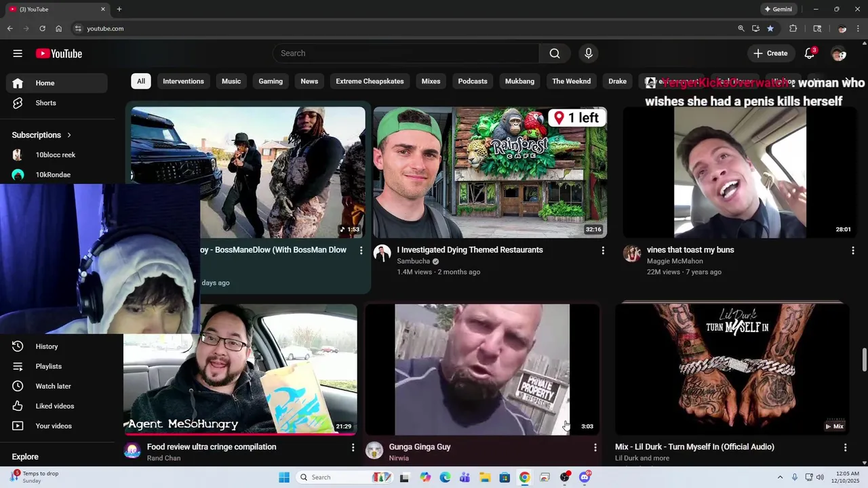Click the YouTube search input field
The height and width of the screenshot is (488, 868).
point(406,54)
